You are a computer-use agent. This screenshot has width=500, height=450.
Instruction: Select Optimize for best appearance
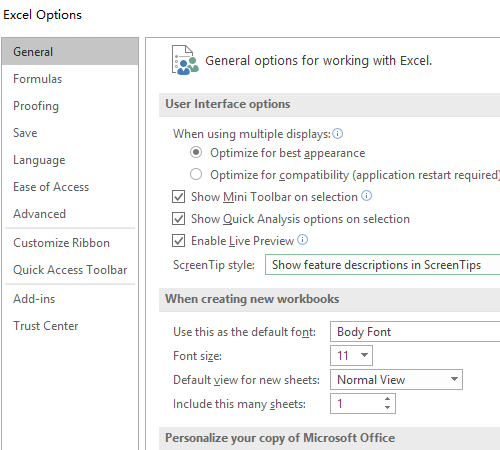196,152
